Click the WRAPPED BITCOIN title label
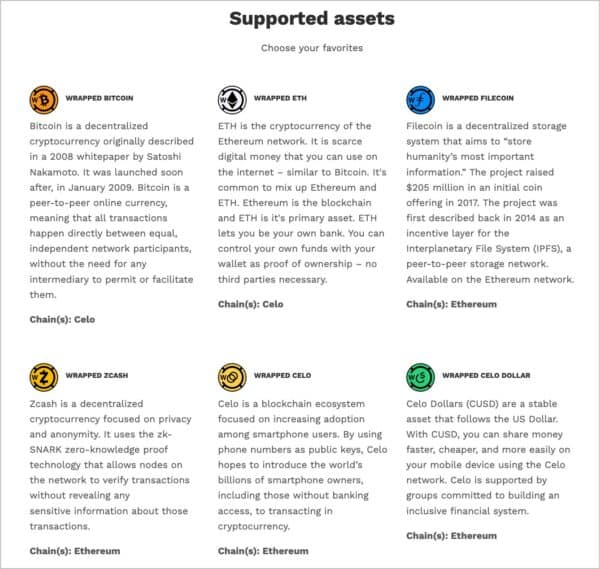600x569 pixels. (x=99, y=99)
